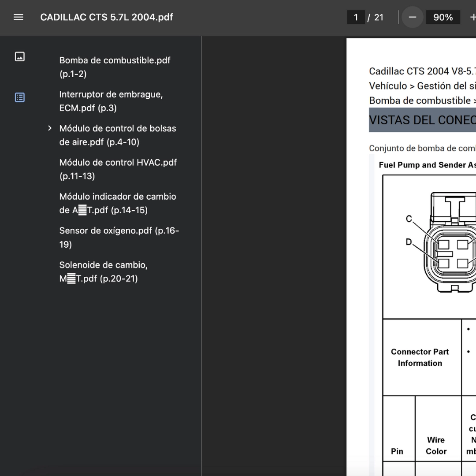The image size is (476, 476).
Task: Click the CADILLAC CTS 5.7L 2004.pdf title
Action: (x=107, y=17)
